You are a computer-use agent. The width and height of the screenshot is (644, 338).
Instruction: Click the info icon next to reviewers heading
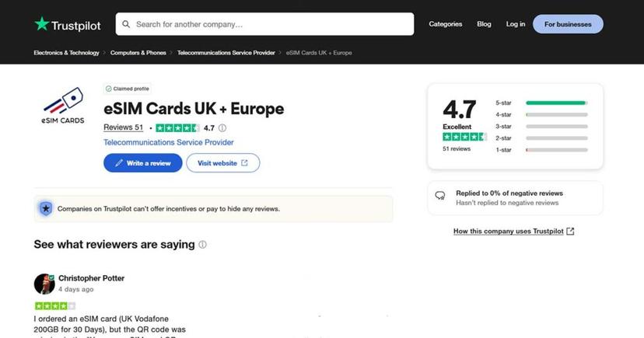[x=202, y=245]
